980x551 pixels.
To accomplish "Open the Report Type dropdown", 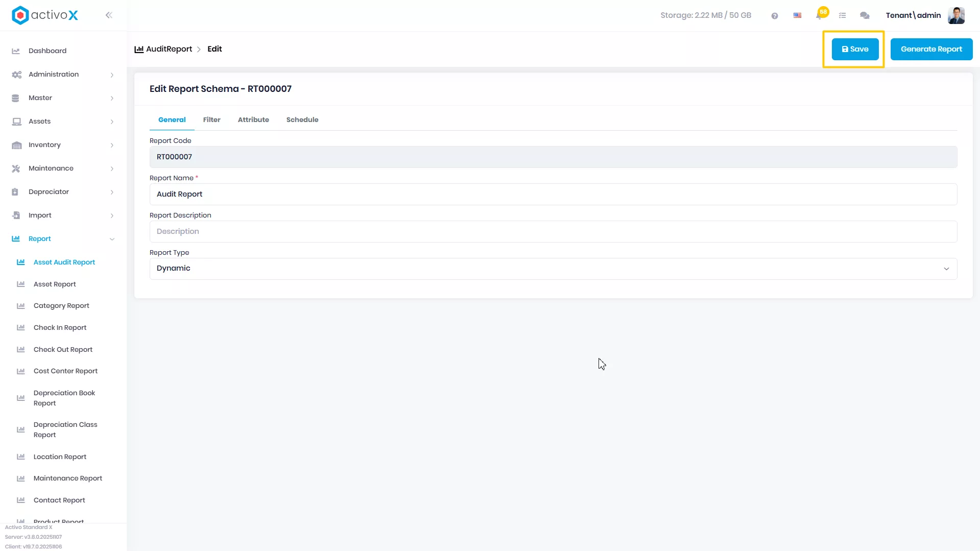I will (x=553, y=269).
